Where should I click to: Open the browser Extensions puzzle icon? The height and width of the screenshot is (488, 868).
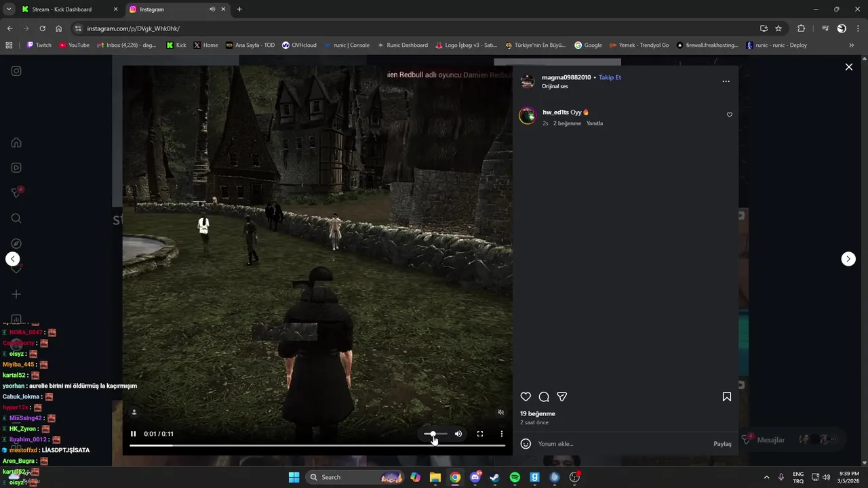[802, 28]
